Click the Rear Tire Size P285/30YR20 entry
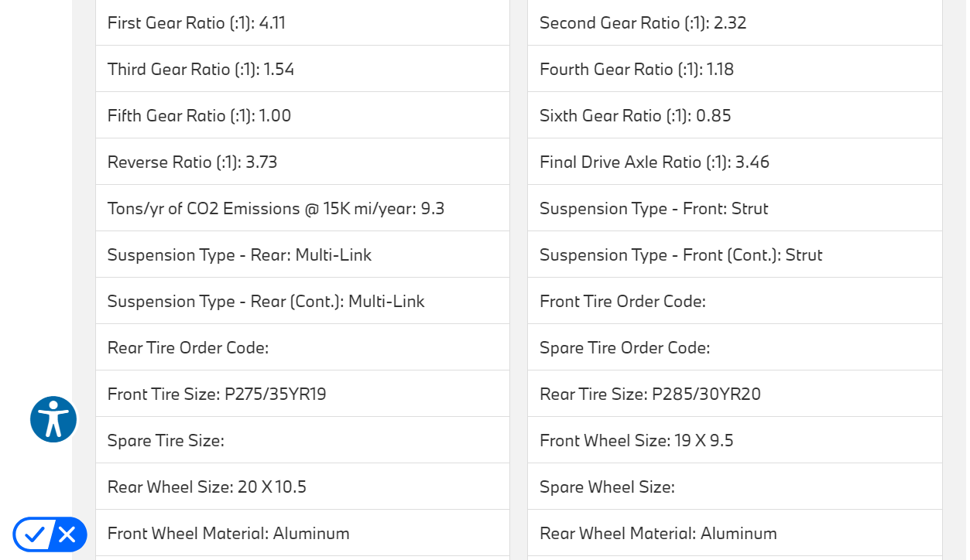 pyautogui.click(x=650, y=394)
